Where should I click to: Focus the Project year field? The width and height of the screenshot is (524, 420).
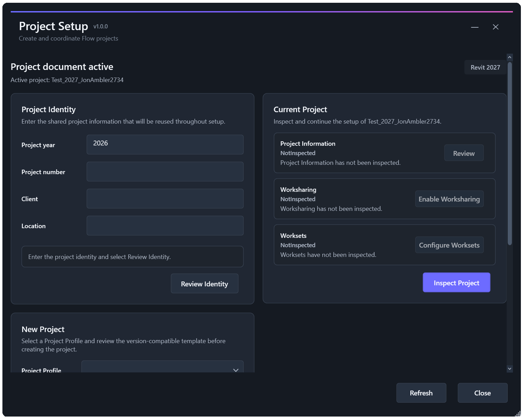(x=165, y=144)
